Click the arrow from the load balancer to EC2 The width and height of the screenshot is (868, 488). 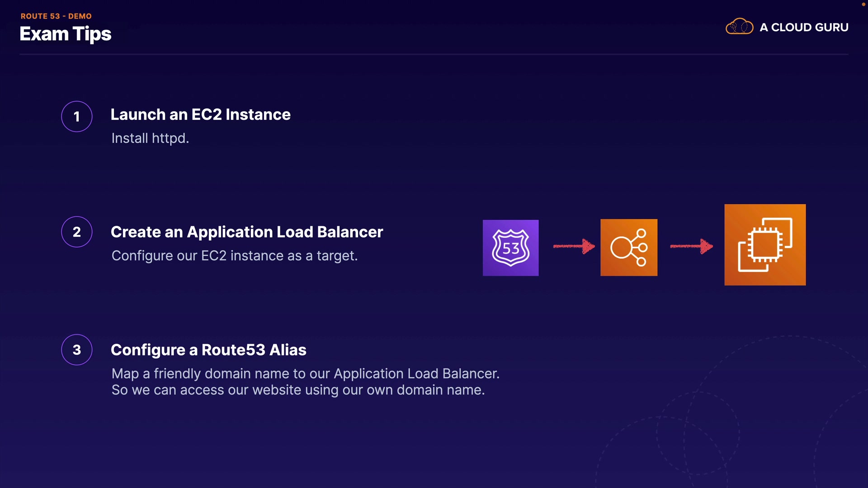pyautogui.click(x=691, y=246)
